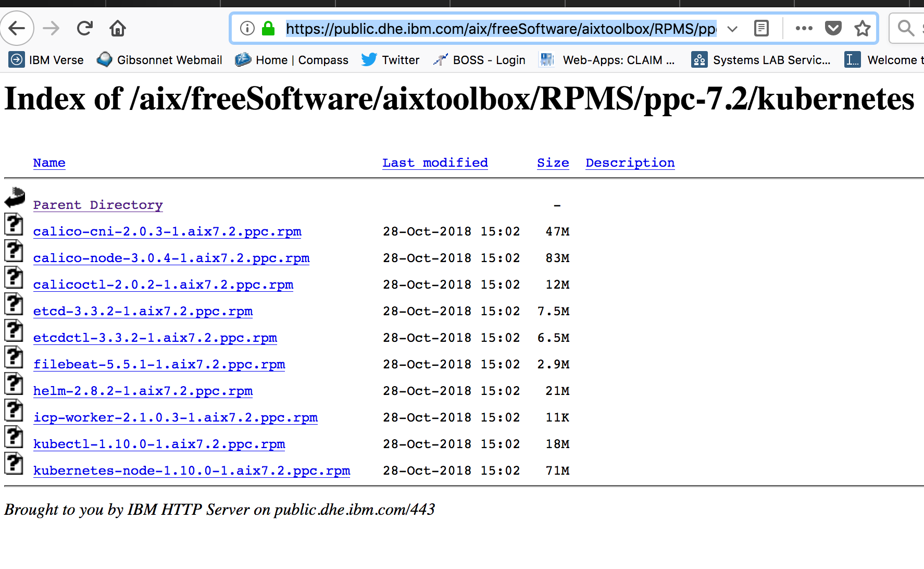Image resolution: width=924 pixels, height=569 pixels.
Task: Open Web-Apps: CLAIM bookmark
Action: click(x=607, y=60)
